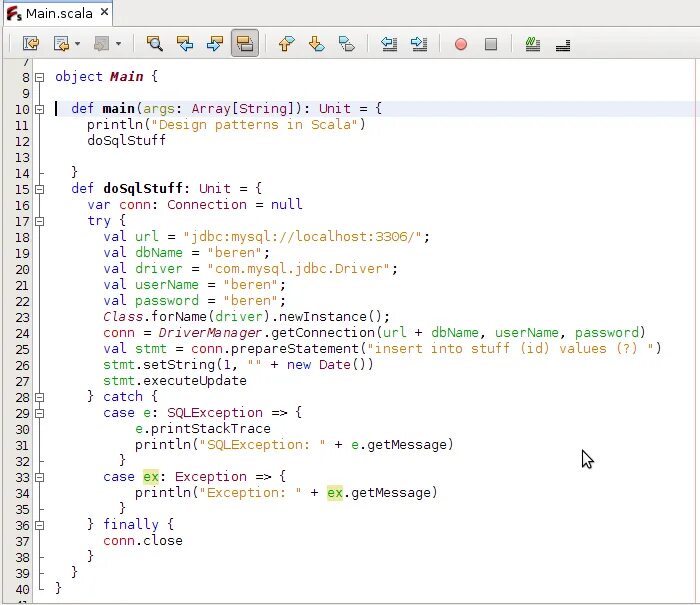Click line number 25 in the gutter
The width and height of the screenshot is (700, 605).
click(x=22, y=350)
